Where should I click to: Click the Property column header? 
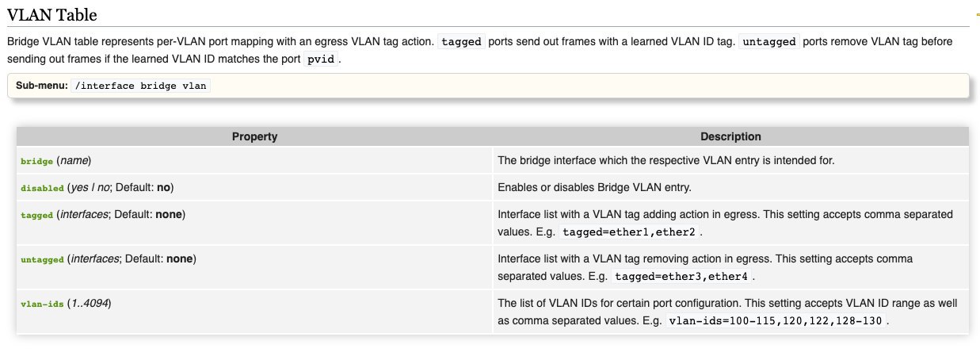click(254, 136)
